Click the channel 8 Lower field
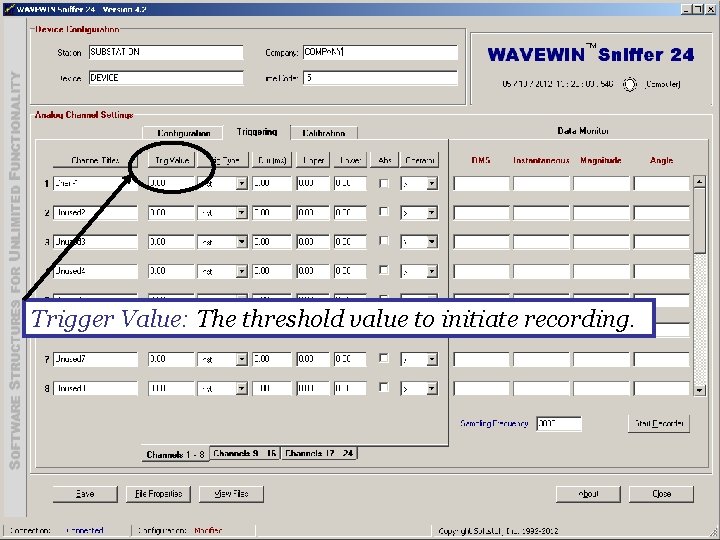This screenshot has width=720, height=540. (350, 388)
